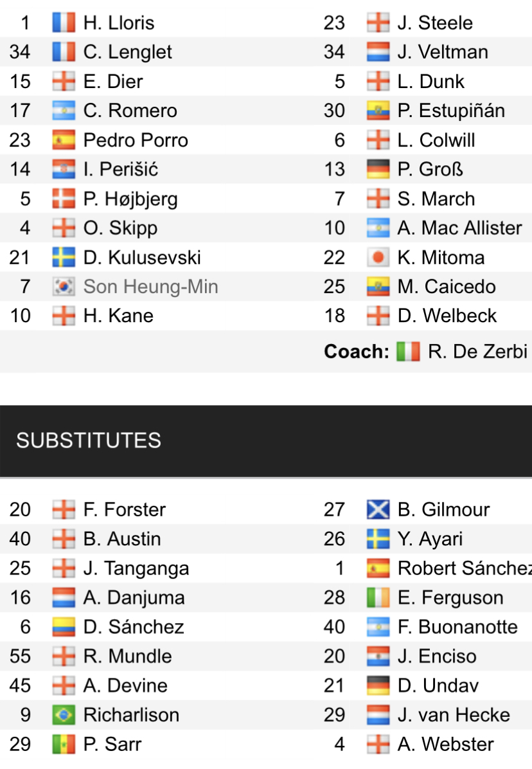Click the German flag next to P. Groß
The width and height of the screenshot is (532, 769).
(x=378, y=170)
